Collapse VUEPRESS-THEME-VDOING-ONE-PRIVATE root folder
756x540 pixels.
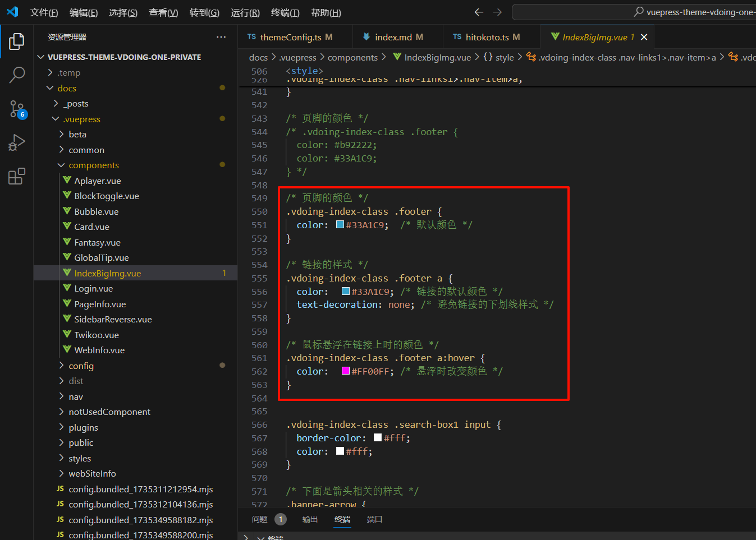pos(135,57)
